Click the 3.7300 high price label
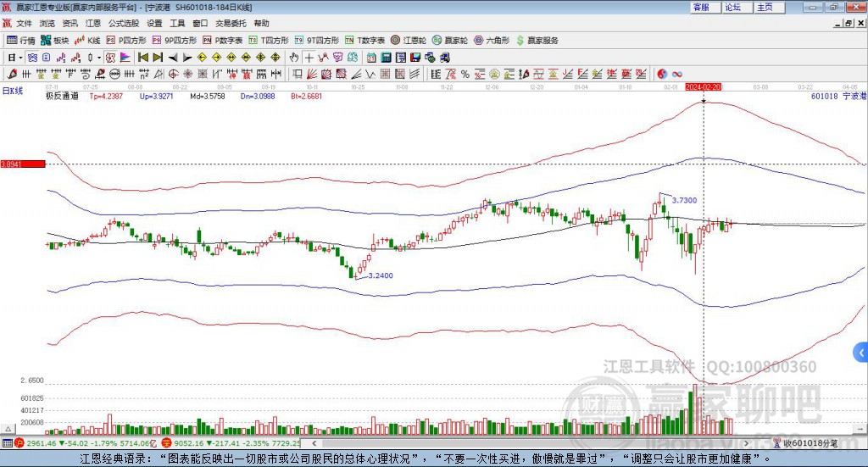 click(684, 200)
